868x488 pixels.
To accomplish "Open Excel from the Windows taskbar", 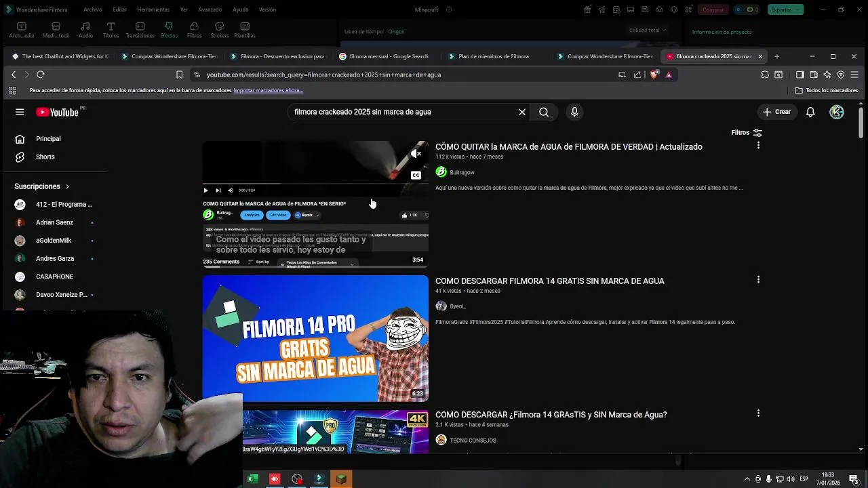I will pyautogui.click(x=252, y=479).
